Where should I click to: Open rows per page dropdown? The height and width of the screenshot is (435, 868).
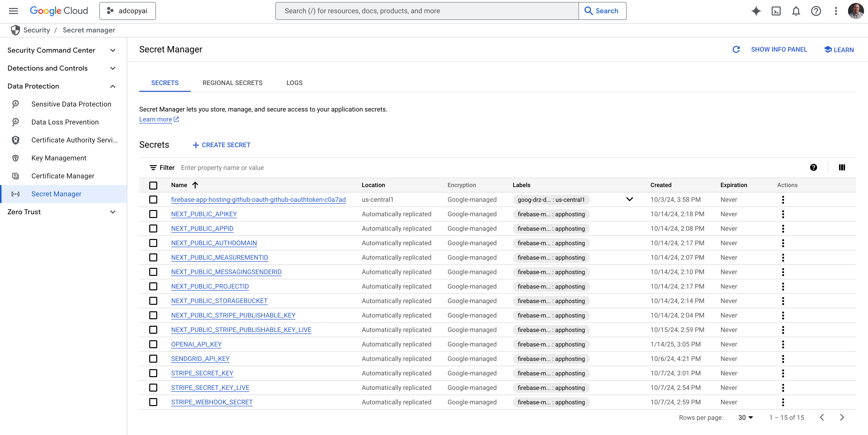(x=745, y=418)
